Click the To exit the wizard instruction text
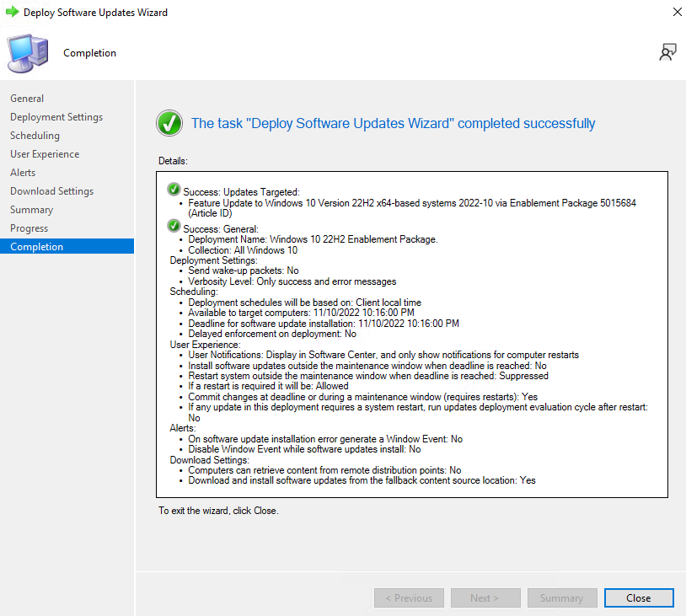686x616 pixels. click(218, 511)
